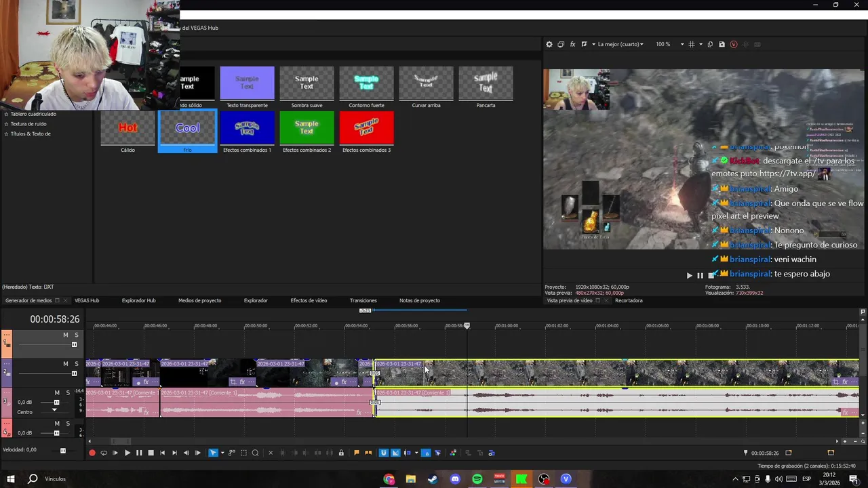The image size is (868, 488).
Task: Solo track 2 with its S button
Action: (77, 363)
